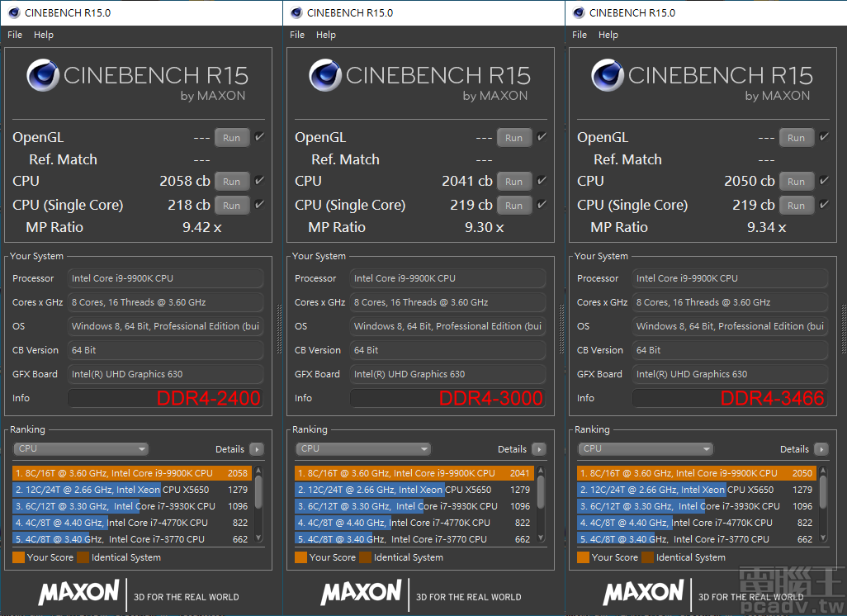Click the Cinebench icon in the middle window title bar

click(296, 12)
